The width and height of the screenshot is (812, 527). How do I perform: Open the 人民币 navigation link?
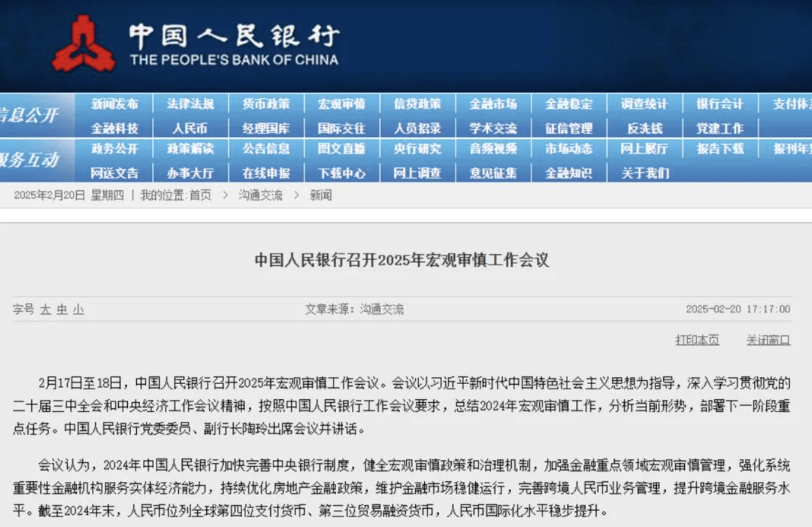191,128
